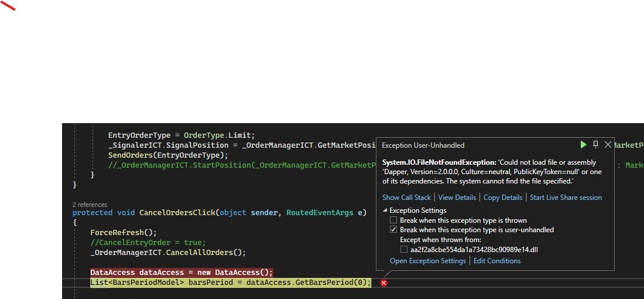Enable Break when this exception type is thrown
644x299 pixels.
393,220
